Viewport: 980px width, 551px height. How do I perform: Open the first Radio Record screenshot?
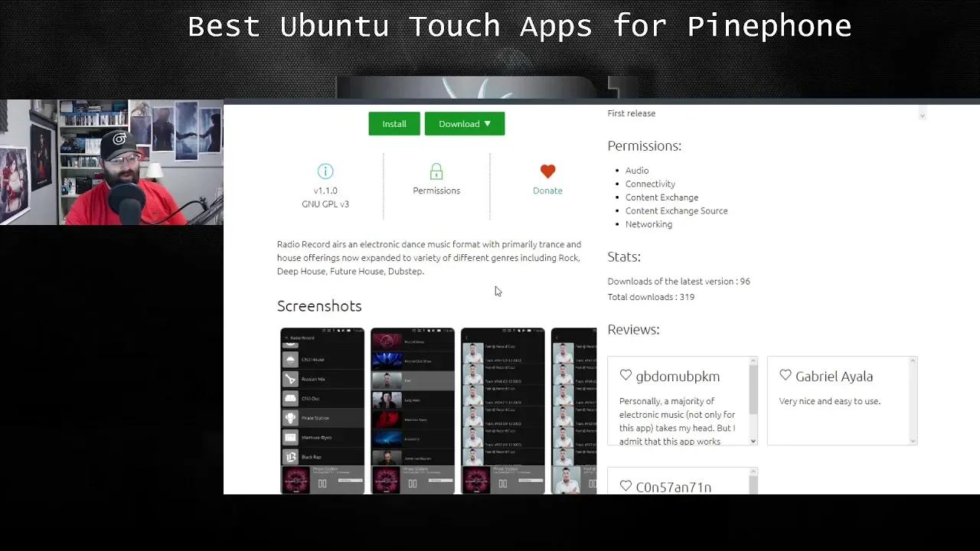(x=322, y=411)
